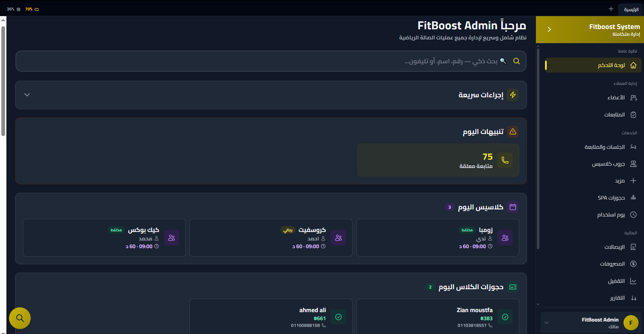644x334 pixels.
Task: Click the name Zian moustfa
Action: point(474,310)
